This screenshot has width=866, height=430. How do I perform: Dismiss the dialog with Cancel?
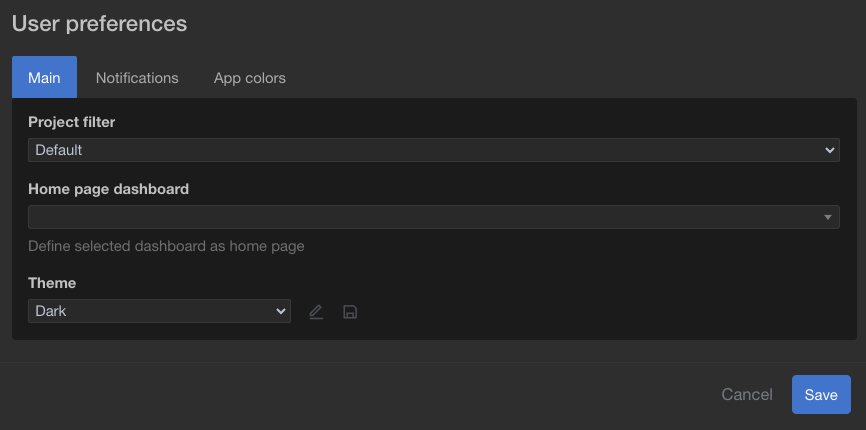coord(747,395)
